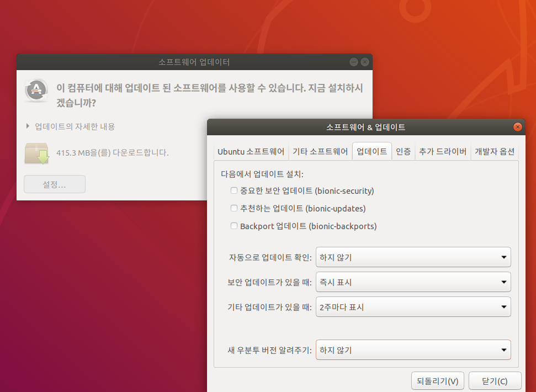Expand 업데이트의 자세한 내용 details
Image resolution: width=536 pixels, height=392 pixels.
tap(71, 126)
